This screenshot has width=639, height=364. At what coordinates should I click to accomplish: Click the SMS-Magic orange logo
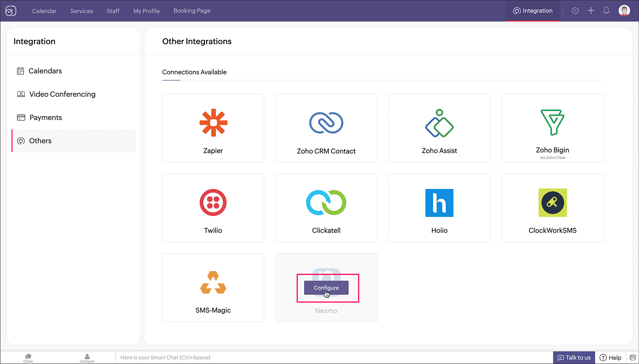(213, 282)
